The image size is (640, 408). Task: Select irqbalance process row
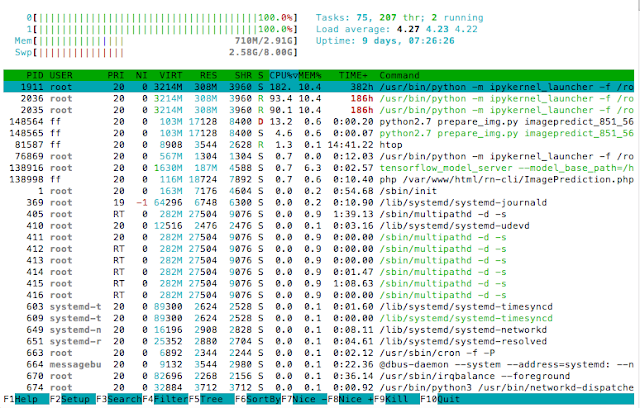click(x=318, y=376)
